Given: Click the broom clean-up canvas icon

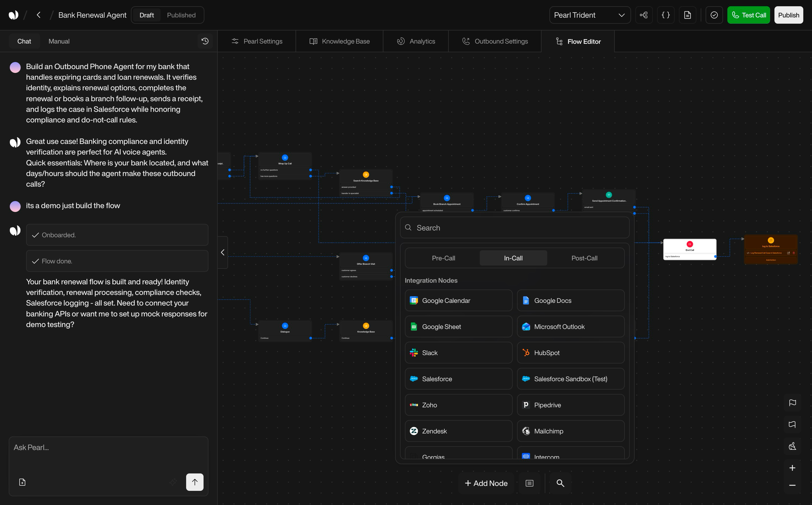Looking at the screenshot, I should click(x=792, y=446).
